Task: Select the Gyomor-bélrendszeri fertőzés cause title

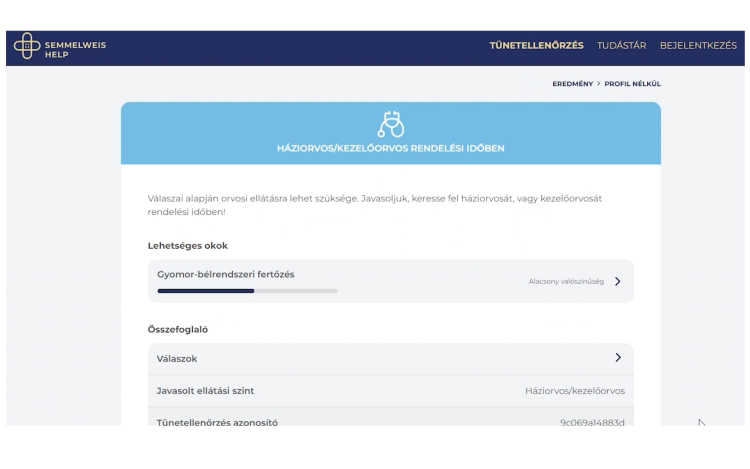Action: pyautogui.click(x=226, y=274)
